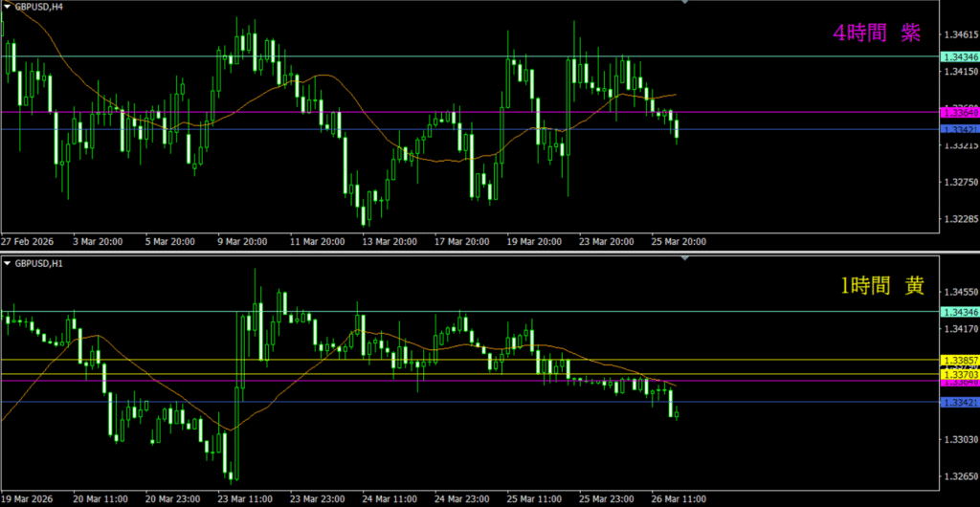Image resolution: width=980 pixels, height=507 pixels.
Task: Click the triangle icon beside GBPUSD,H4 title
Action: [6, 7]
